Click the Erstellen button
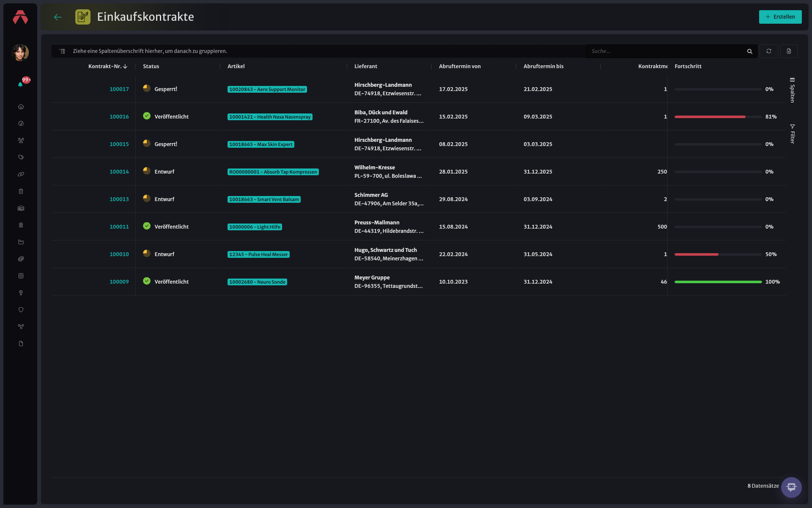Screen dimensions: 812x508 (780, 17)
